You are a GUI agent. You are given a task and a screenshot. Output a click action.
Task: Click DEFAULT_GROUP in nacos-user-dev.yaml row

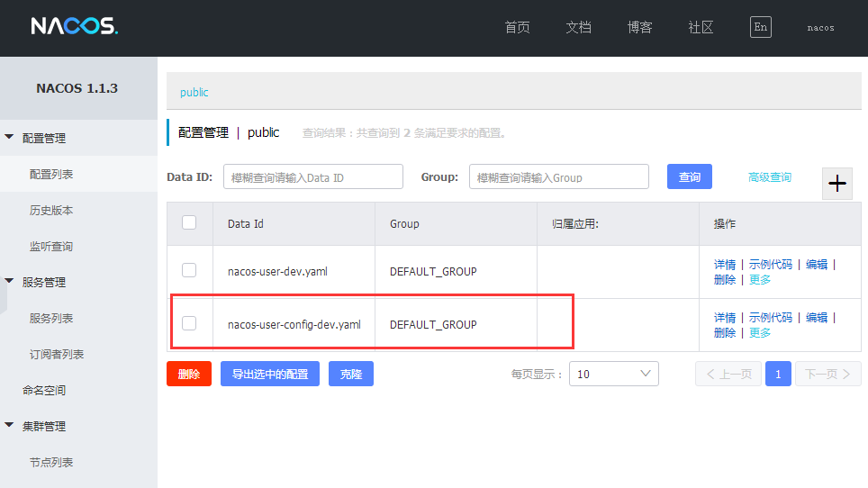click(433, 272)
